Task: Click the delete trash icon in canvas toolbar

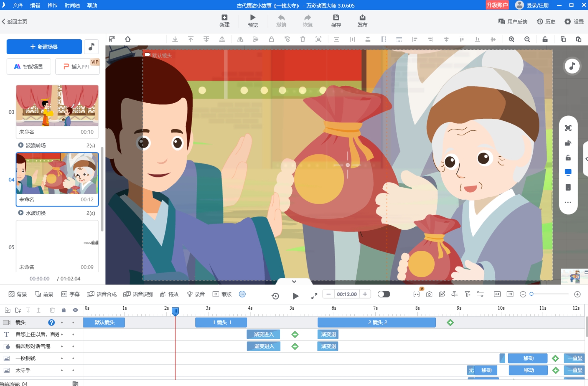Action: coord(303,39)
